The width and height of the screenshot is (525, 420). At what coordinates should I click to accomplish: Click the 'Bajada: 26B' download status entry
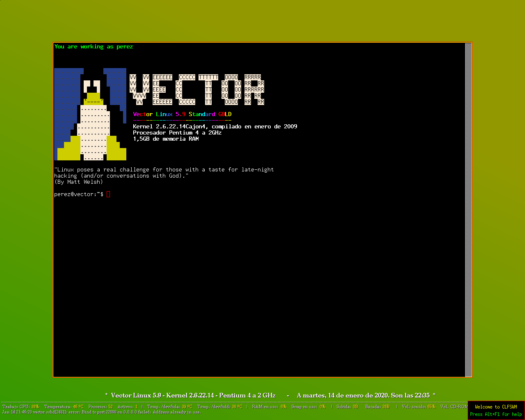coord(378,407)
